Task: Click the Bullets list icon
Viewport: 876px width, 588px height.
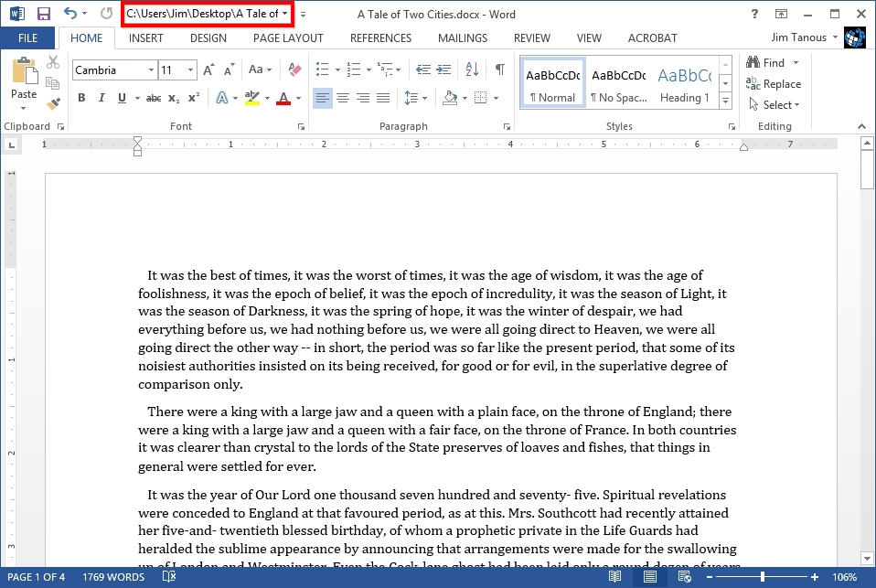Action: click(x=323, y=69)
